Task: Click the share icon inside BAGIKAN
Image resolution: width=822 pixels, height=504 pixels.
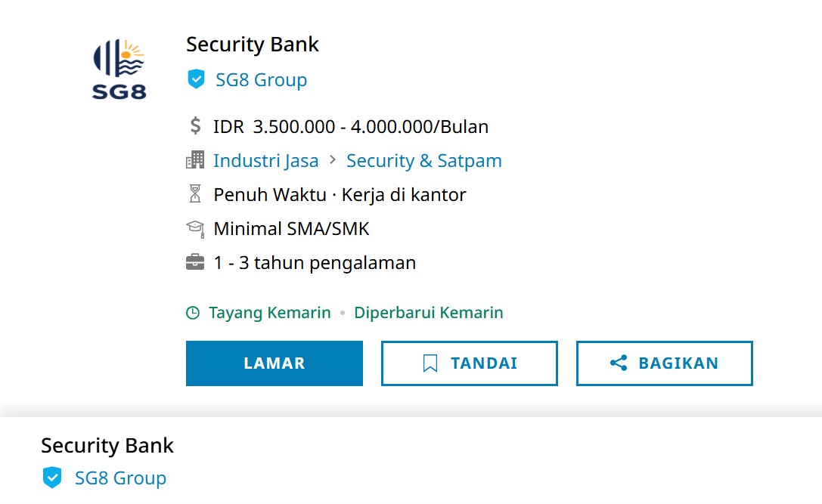Action: click(619, 363)
